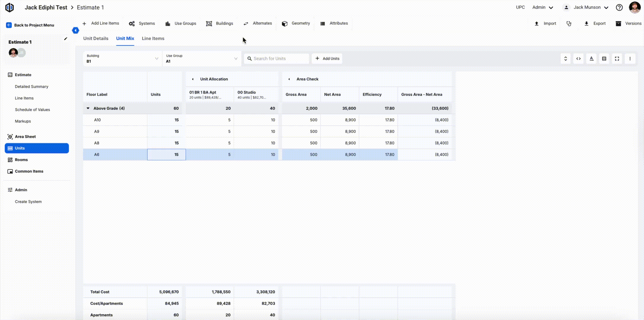The width and height of the screenshot is (644, 320).
Task: Open the Admin dropdown in header
Action: pyautogui.click(x=543, y=7)
